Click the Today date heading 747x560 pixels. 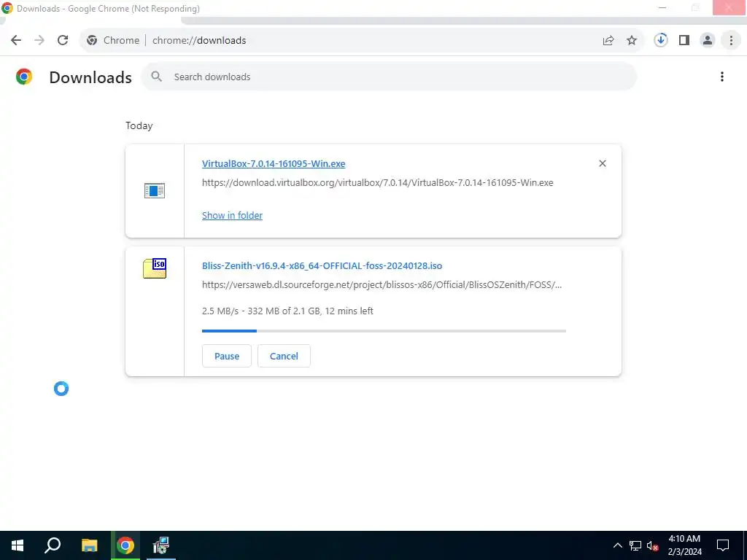click(139, 125)
